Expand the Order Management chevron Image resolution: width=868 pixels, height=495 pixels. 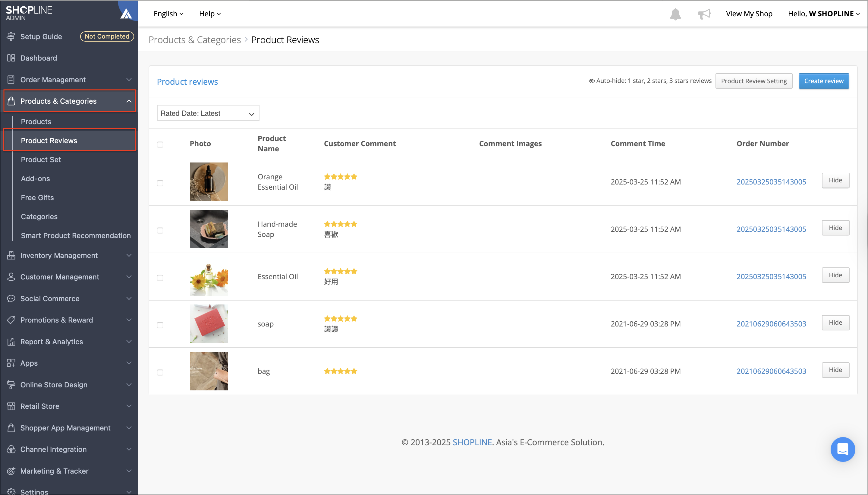tap(129, 80)
